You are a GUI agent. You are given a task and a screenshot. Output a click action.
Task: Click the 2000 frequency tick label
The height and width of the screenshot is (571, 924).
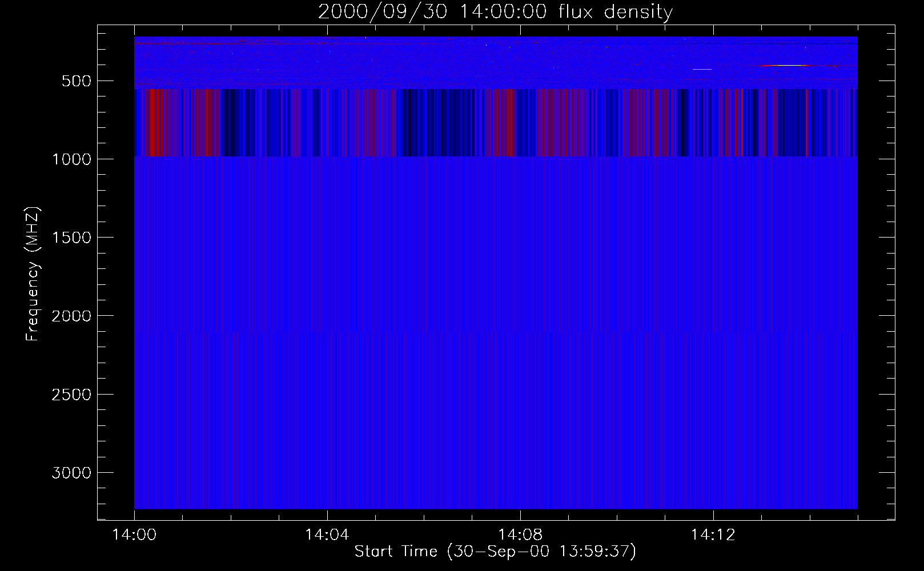71,316
